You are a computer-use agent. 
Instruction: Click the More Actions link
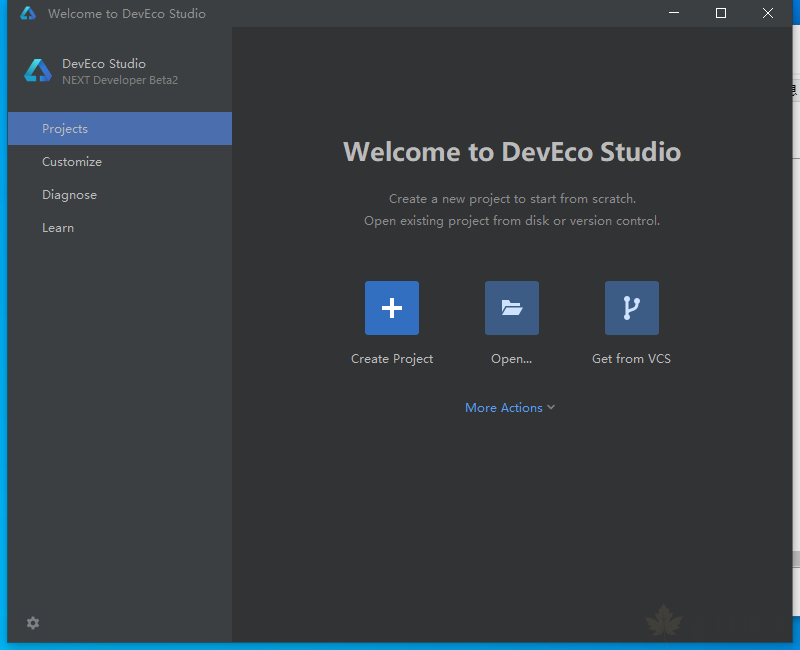(x=504, y=408)
